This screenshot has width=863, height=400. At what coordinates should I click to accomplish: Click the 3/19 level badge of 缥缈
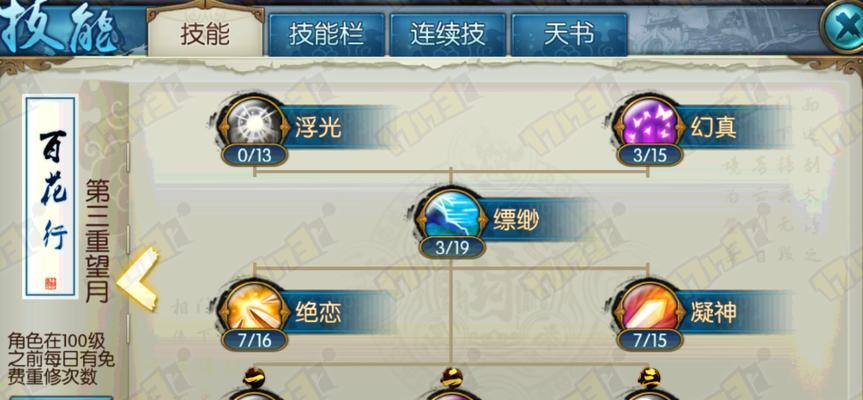tap(452, 249)
